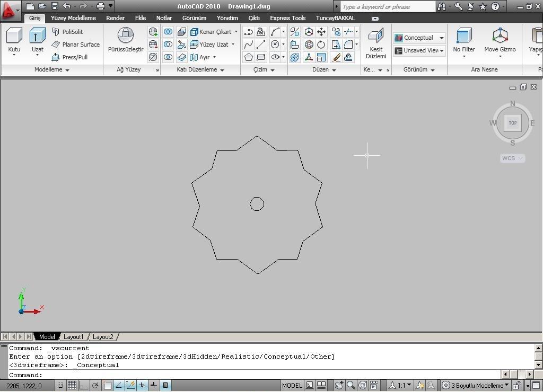Toggle ortho mode in status bar
Screen dimensions: 543x392
pos(84,385)
